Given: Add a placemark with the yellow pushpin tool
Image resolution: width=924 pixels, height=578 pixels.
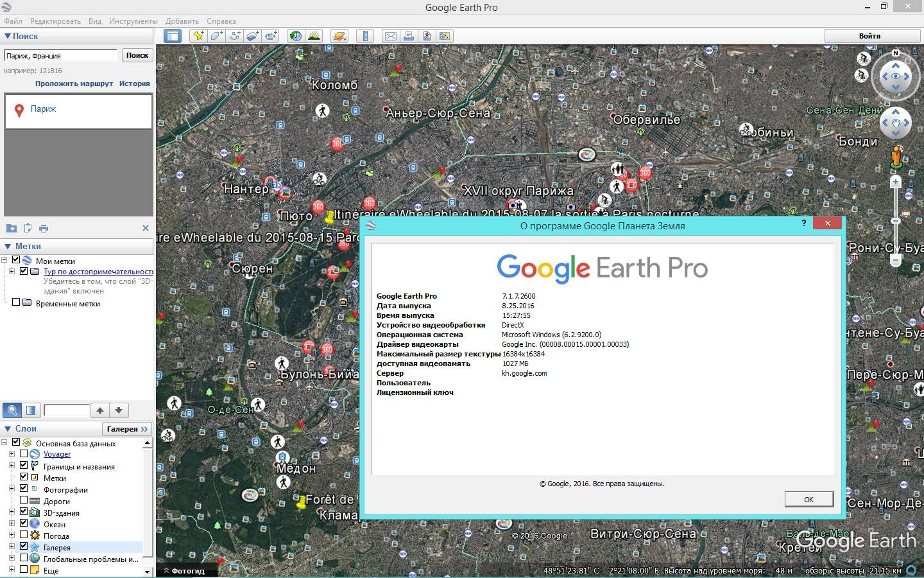Looking at the screenshot, I should (x=198, y=36).
